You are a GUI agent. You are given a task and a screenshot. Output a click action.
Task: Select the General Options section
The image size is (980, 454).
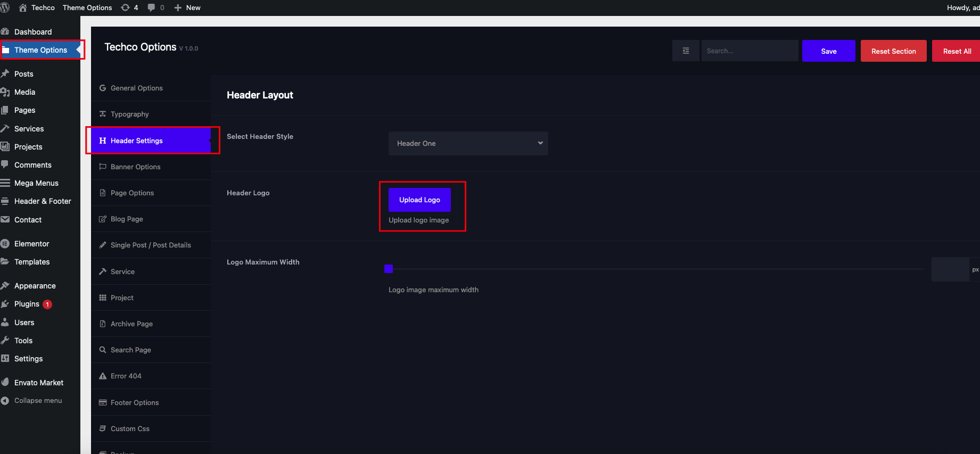136,88
